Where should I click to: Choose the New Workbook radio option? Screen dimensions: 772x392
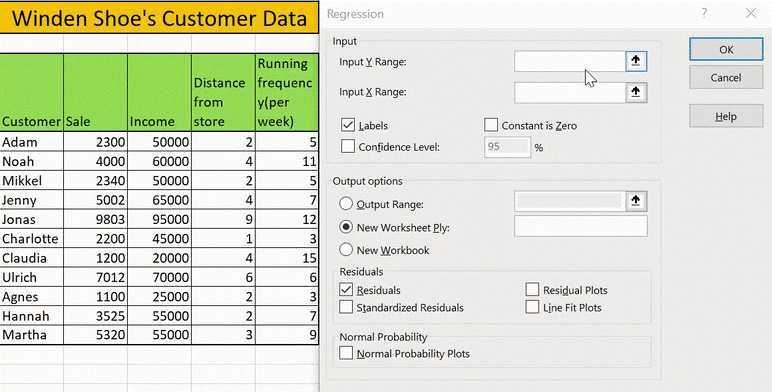[346, 250]
